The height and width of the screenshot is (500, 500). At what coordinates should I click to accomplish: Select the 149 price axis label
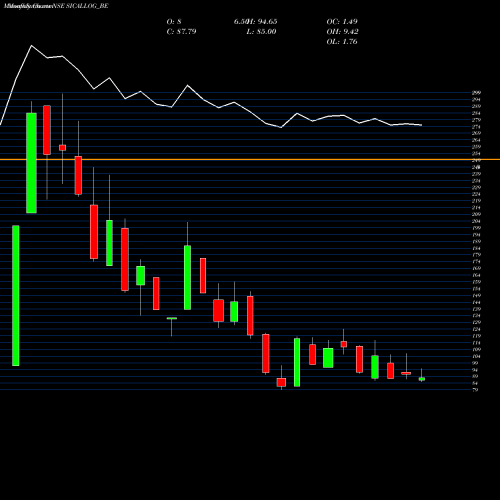click(x=476, y=295)
